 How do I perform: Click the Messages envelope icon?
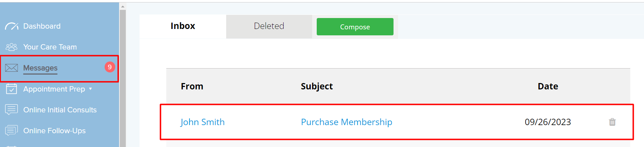coord(12,68)
